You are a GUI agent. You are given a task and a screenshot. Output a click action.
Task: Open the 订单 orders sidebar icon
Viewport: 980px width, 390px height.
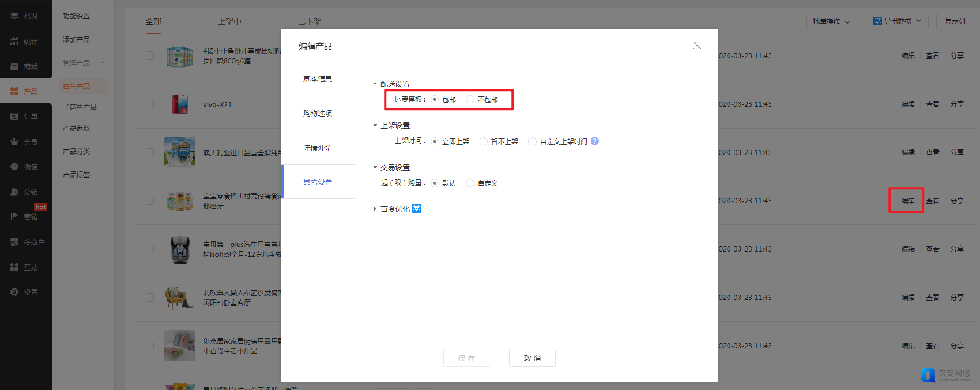[14, 117]
